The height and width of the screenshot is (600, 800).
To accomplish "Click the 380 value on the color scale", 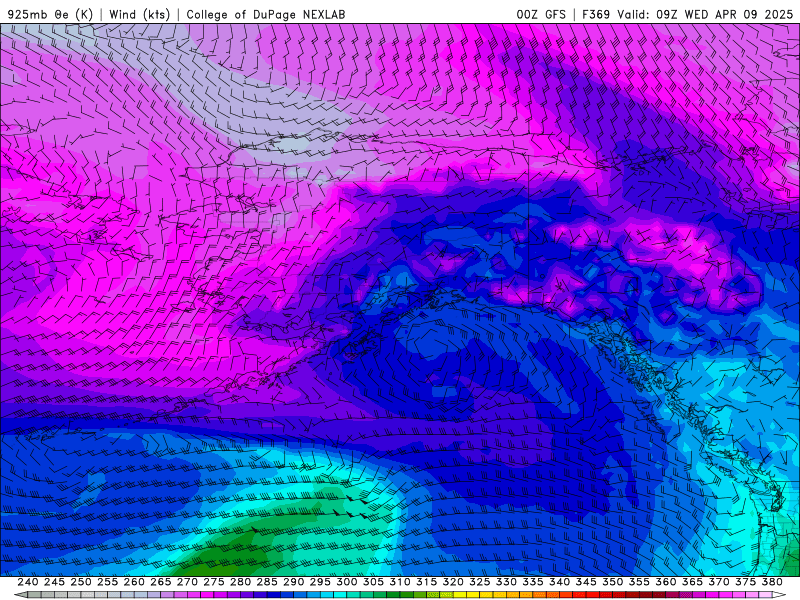I will [x=772, y=582].
